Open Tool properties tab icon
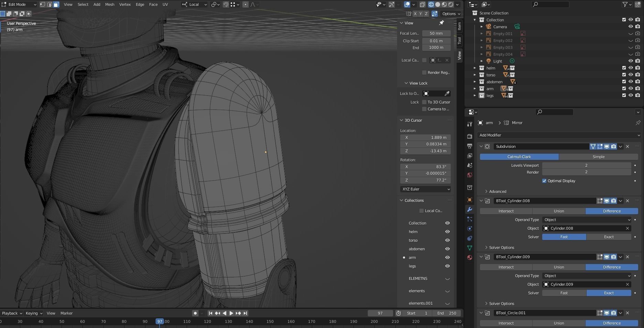The height and width of the screenshot is (328, 644). (470, 124)
